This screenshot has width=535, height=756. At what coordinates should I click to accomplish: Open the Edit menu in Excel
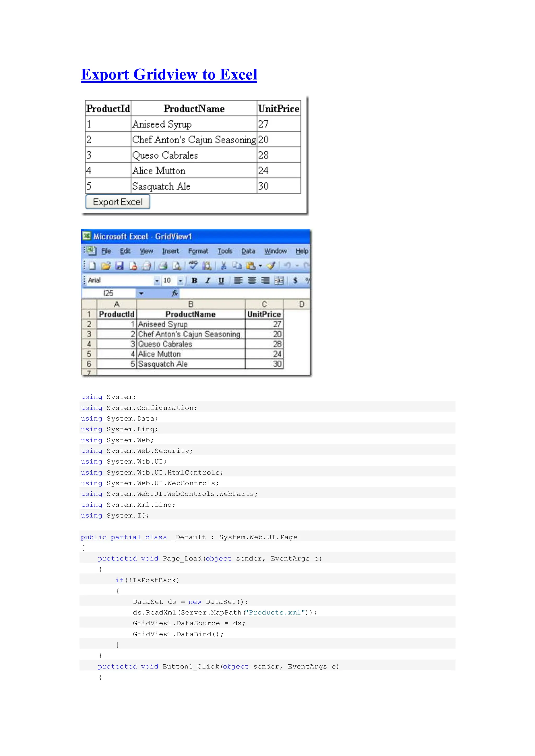125,251
